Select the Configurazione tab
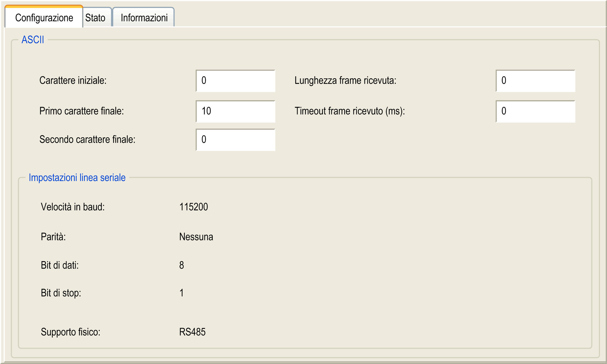Image resolution: width=607 pixels, height=364 pixels. (x=44, y=18)
